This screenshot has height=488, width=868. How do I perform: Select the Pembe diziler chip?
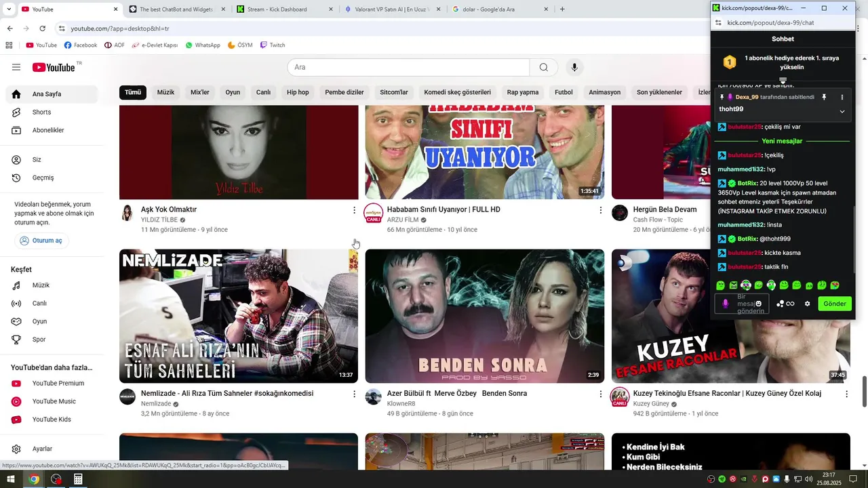344,92
